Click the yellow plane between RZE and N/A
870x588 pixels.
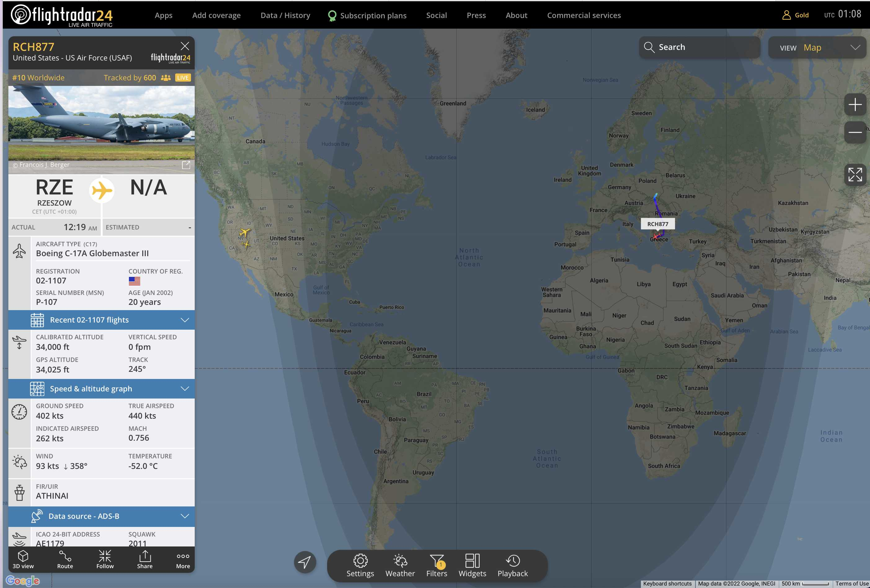tap(101, 191)
